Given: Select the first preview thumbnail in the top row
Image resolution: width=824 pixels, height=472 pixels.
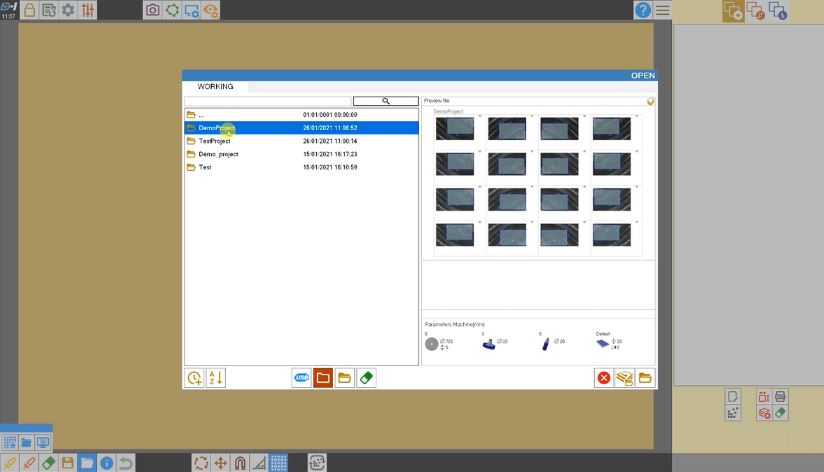Looking at the screenshot, I should tap(455, 129).
